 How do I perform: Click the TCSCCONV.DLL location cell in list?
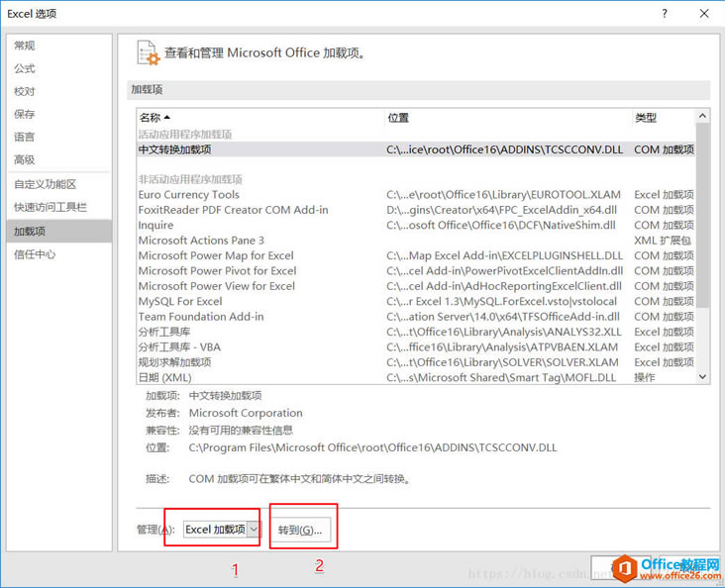tap(504, 149)
